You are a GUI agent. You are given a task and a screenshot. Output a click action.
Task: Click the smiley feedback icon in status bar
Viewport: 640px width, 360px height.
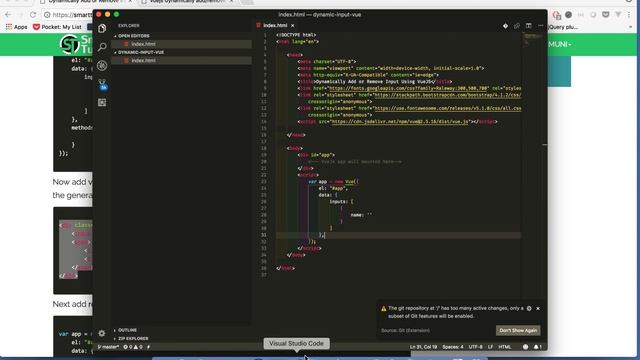525,347
